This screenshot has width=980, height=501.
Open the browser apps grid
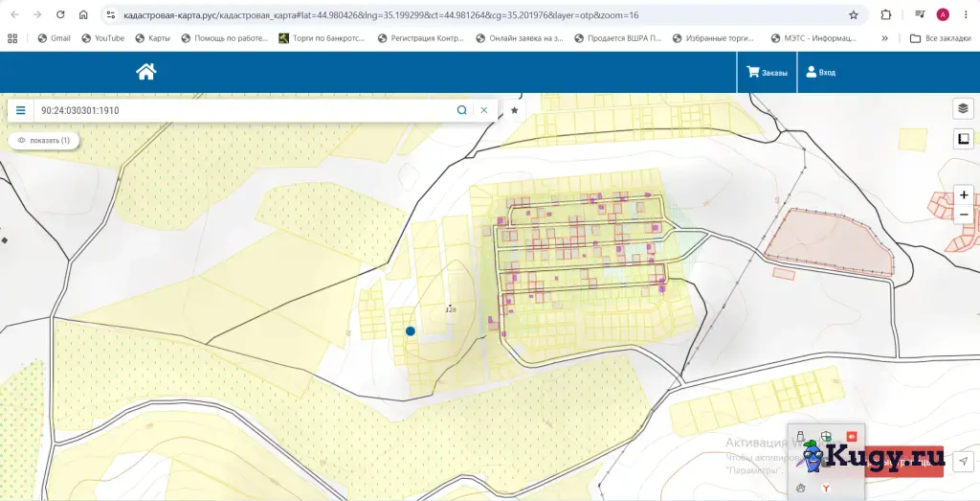(12, 38)
